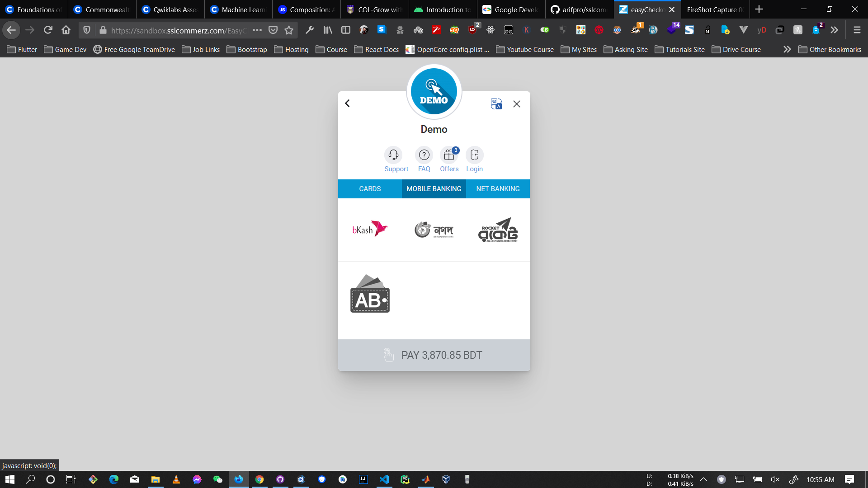
Task: Toggle the browser sidebar icon
Action: [x=346, y=30]
